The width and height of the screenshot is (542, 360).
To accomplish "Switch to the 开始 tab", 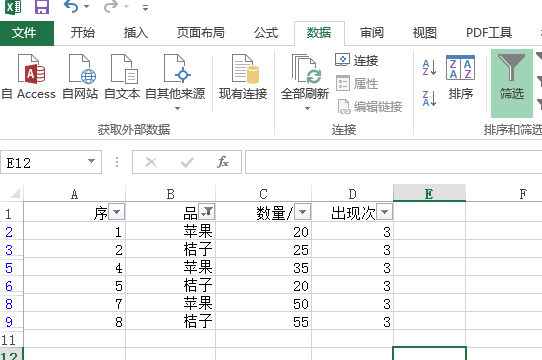I will [x=83, y=33].
